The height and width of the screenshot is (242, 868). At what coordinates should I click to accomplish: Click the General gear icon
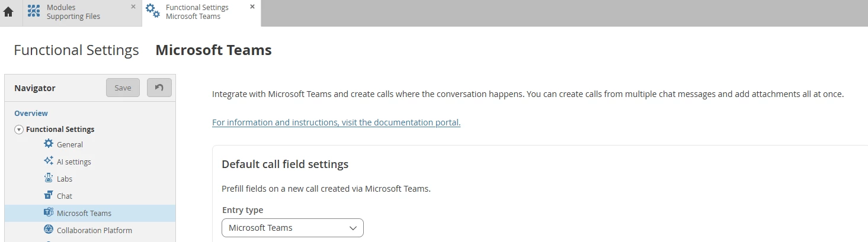click(49, 144)
